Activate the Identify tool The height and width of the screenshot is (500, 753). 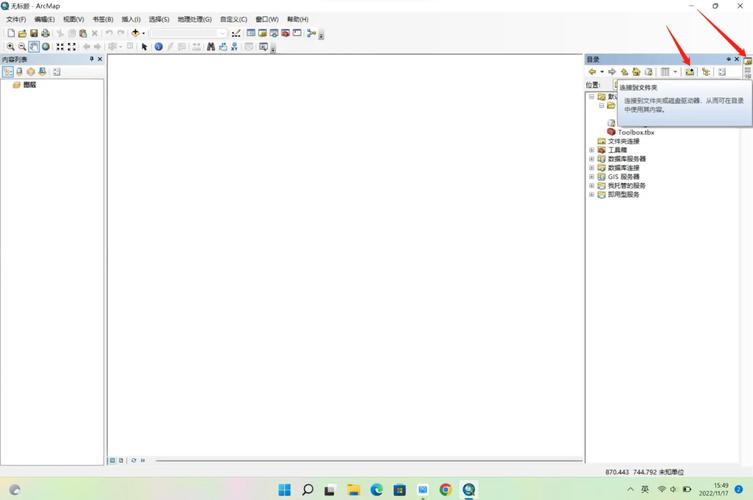pos(158,47)
